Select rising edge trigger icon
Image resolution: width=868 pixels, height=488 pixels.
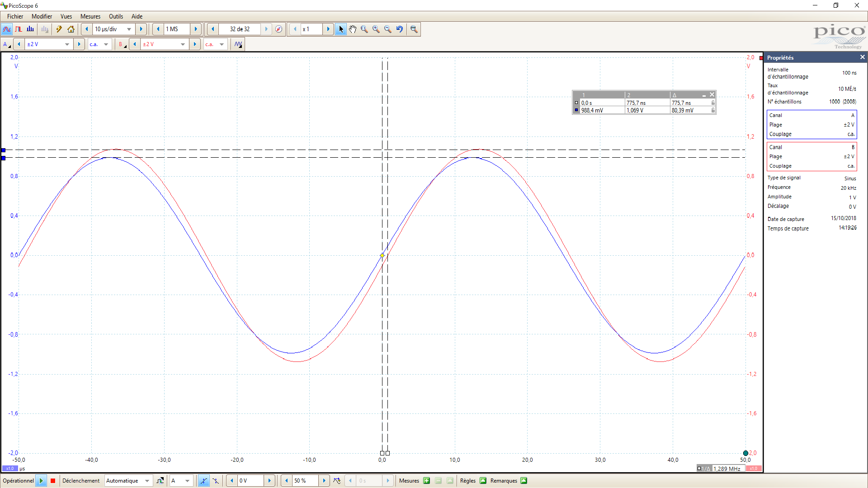(x=204, y=481)
